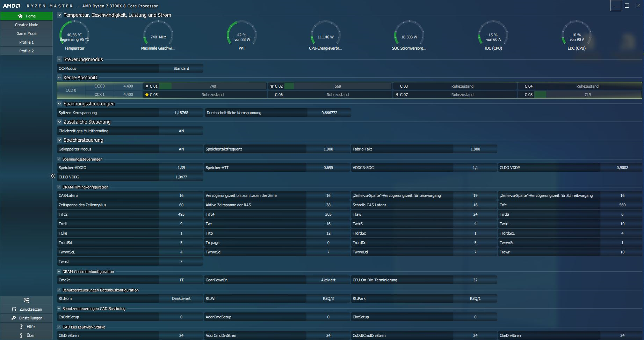Collapse CAD Bus Laufwerk Stärke subsection
Viewport: 644px width, 340px height.
click(59, 327)
